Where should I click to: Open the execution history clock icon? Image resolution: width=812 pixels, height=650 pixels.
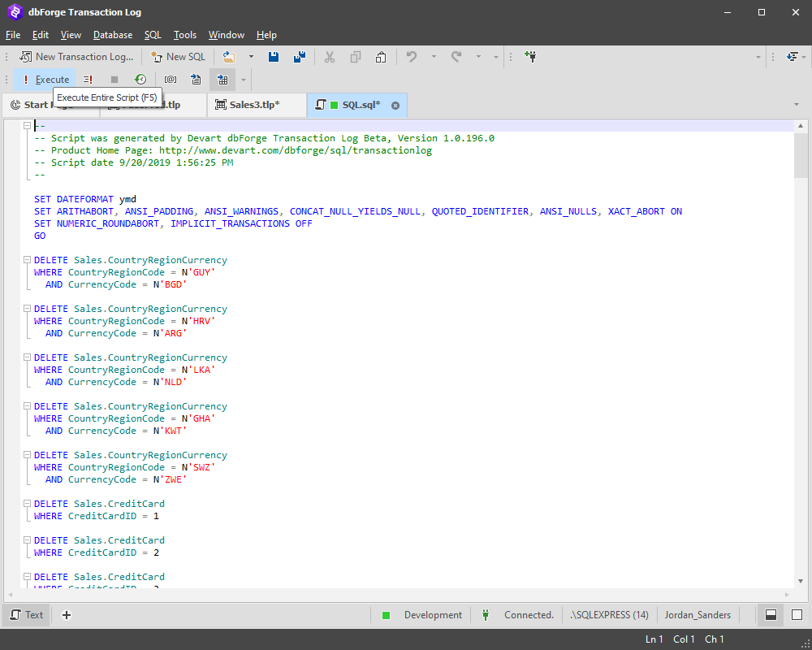tap(140, 80)
